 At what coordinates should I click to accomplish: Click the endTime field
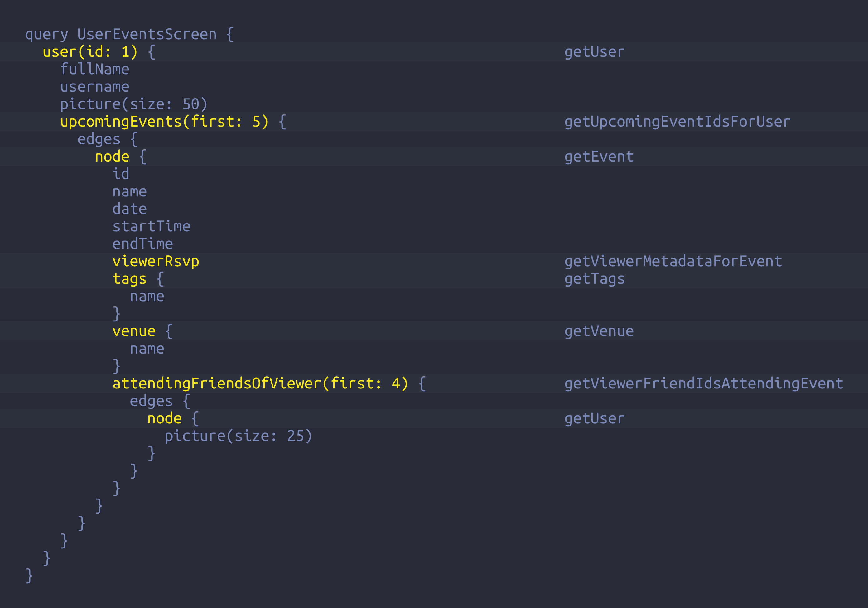142,244
